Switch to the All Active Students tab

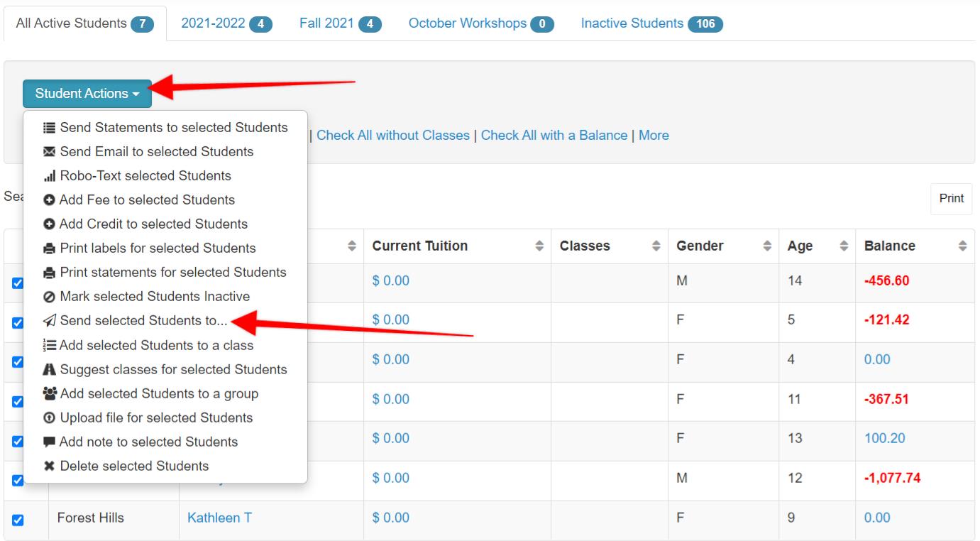pos(85,23)
